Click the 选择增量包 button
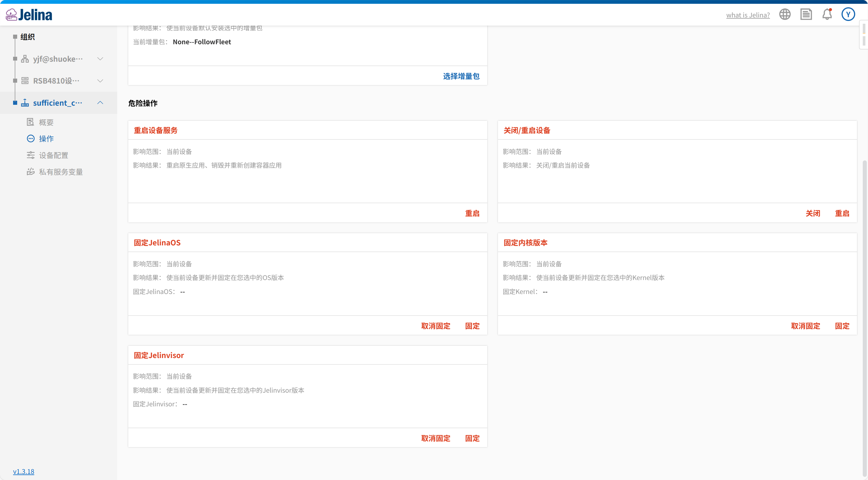This screenshot has height=480, width=868. (x=461, y=76)
